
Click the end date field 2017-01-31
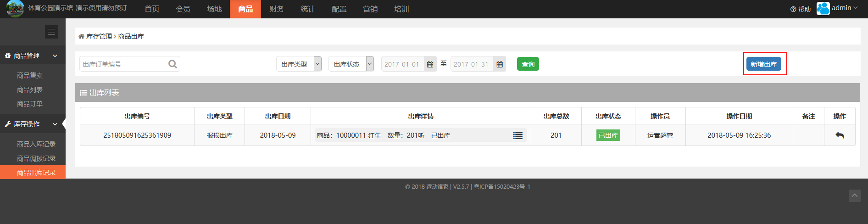click(x=472, y=64)
